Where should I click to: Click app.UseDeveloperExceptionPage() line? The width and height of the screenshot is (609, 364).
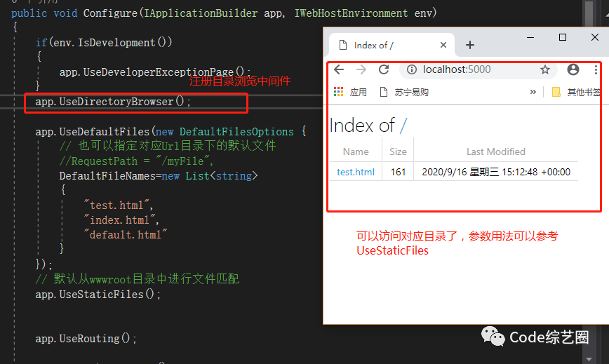155,72
